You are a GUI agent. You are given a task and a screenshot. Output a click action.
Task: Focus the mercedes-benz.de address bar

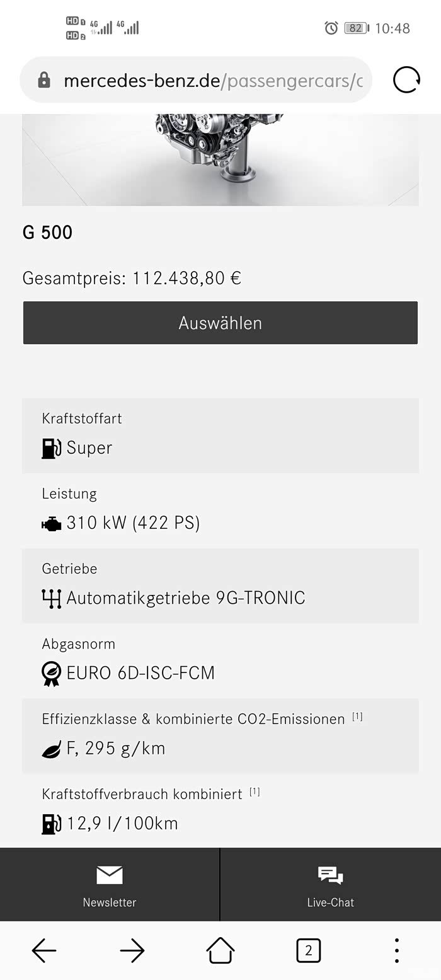coord(213,81)
